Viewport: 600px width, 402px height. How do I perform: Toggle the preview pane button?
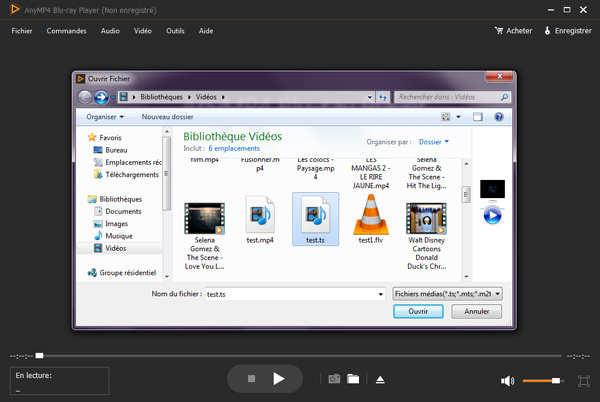[477, 117]
